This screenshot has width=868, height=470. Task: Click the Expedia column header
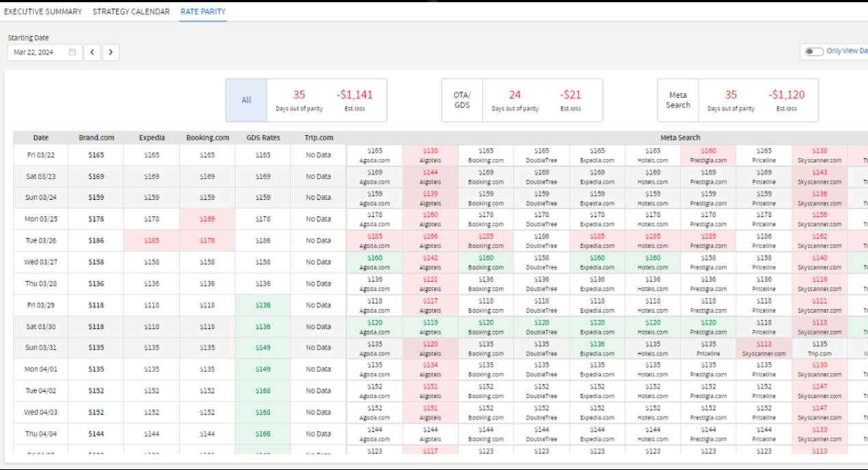pos(152,138)
